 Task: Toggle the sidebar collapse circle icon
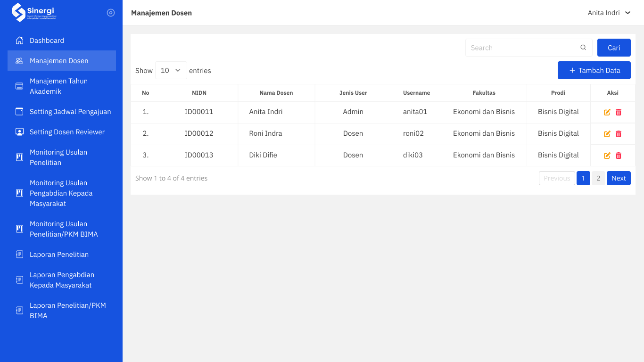pos(111,13)
